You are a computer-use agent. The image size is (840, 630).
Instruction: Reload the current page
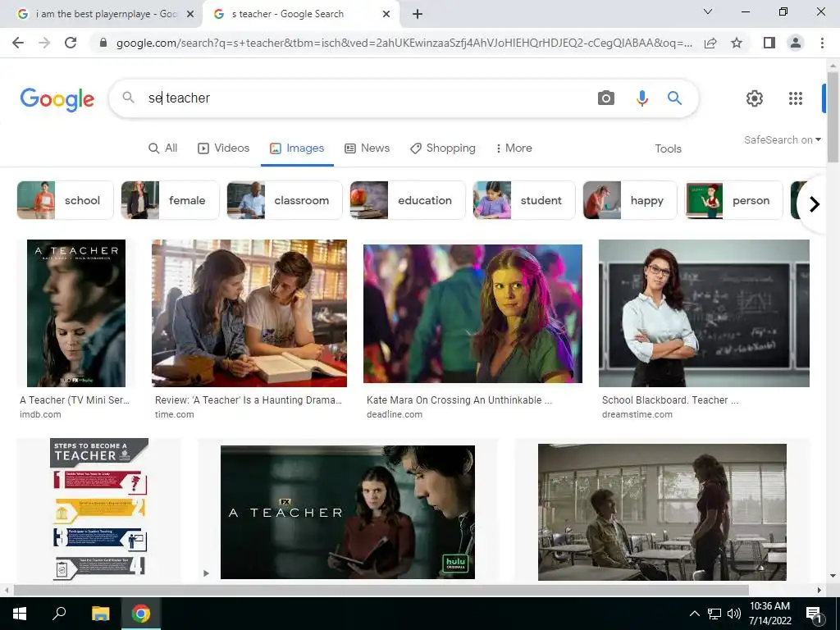71,43
